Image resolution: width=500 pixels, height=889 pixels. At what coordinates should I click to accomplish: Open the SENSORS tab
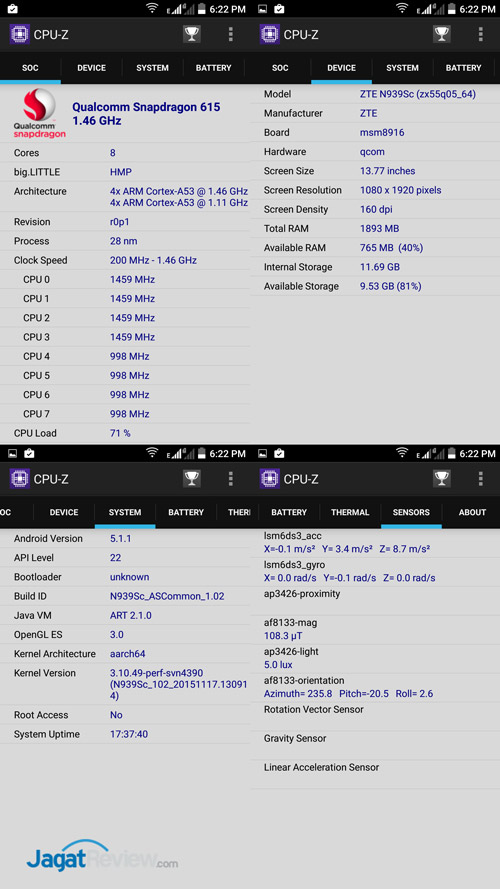(411, 512)
